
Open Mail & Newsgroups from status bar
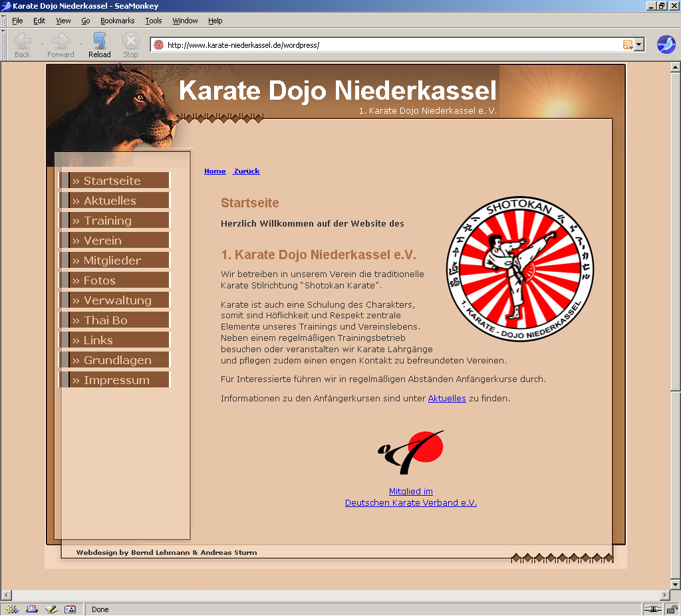(31, 609)
